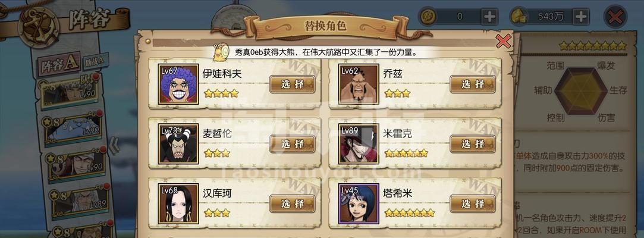The image size is (644, 238).
Task: Click the plus icon beside the 0 currency
Action: 490,17
